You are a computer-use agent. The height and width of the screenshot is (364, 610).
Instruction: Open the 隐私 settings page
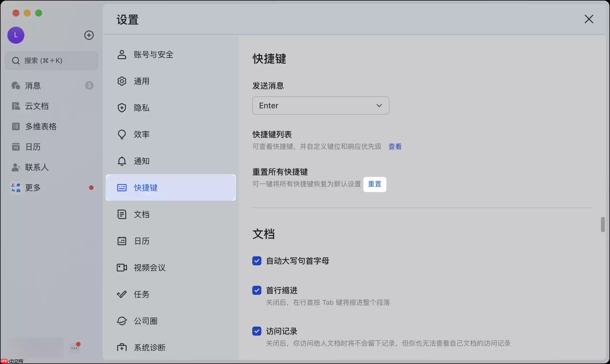141,108
